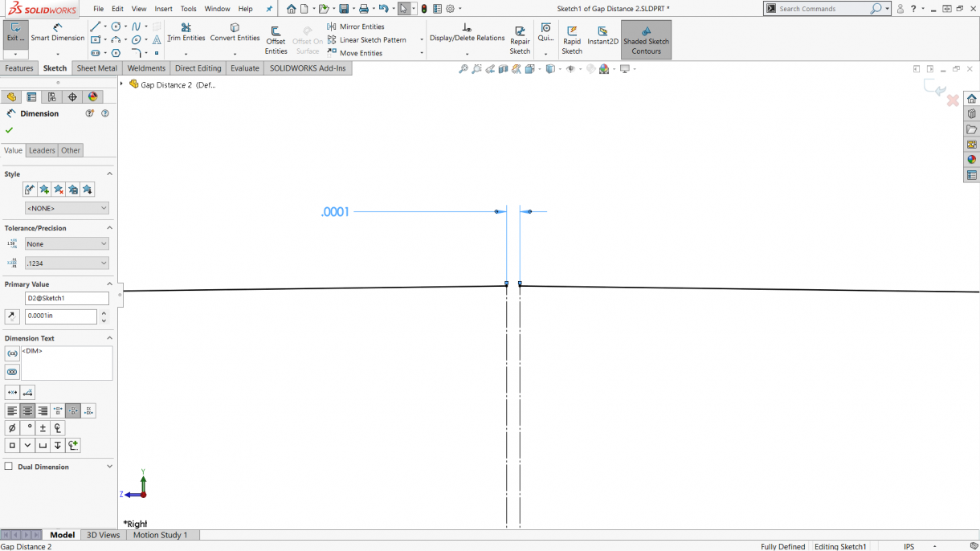980x551 pixels.
Task: Open the Tolerance Type None dropdown
Action: (x=67, y=243)
